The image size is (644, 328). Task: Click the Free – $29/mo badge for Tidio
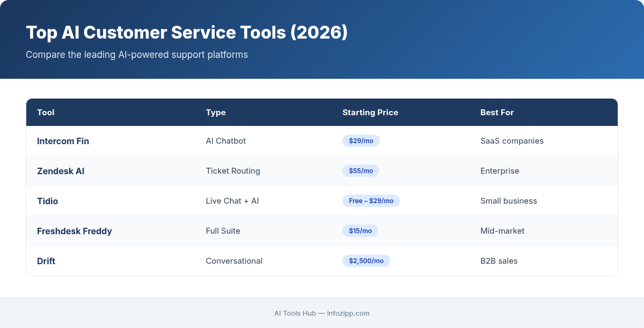tap(371, 200)
